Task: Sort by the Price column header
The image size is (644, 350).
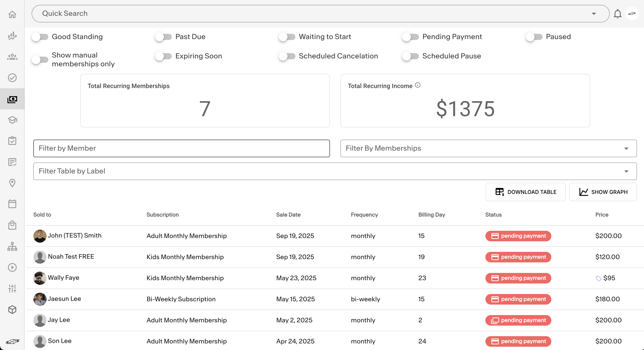Action: [602, 215]
